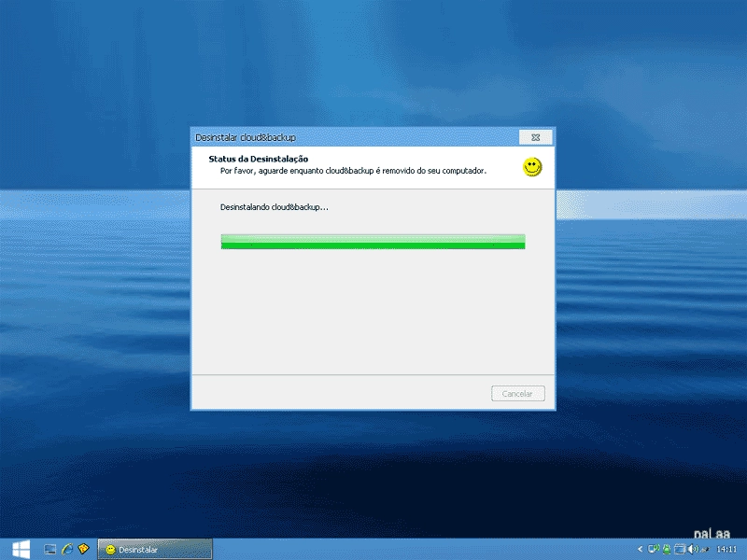Click the Cancelar button

click(518, 393)
